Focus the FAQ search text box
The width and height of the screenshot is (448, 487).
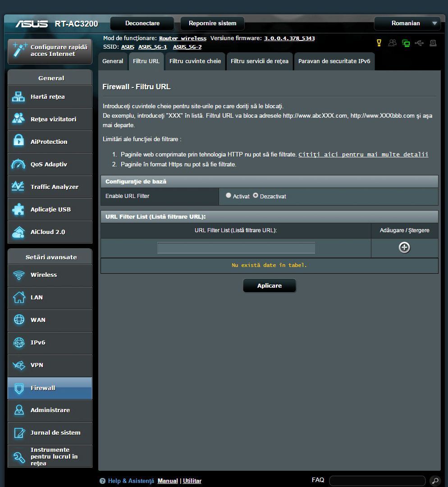pyautogui.click(x=377, y=481)
